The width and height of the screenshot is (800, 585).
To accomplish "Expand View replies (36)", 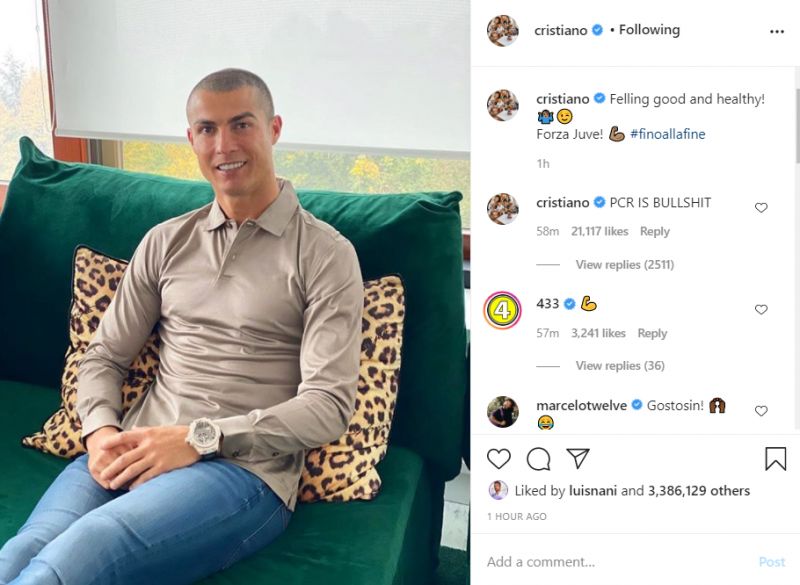I will pyautogui.click(x=620, y=365).
